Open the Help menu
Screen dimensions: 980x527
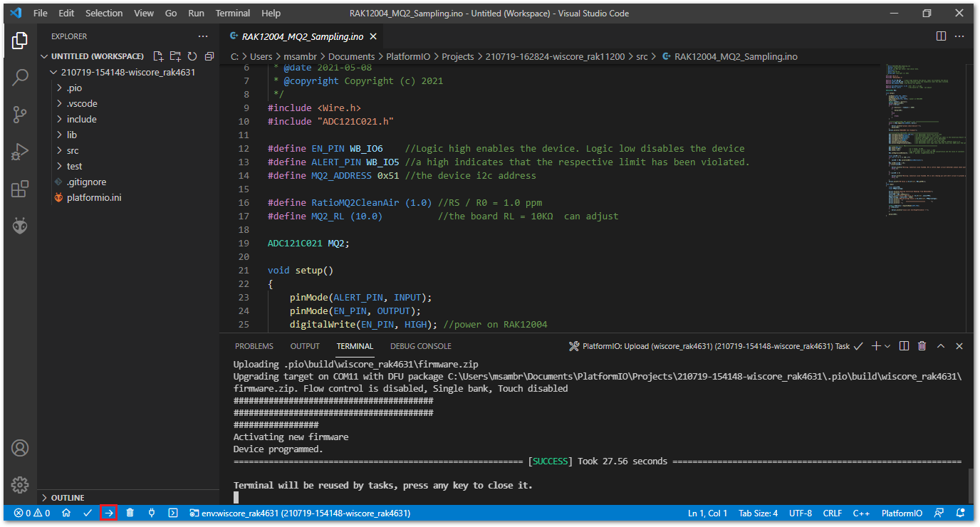(x=271, y=13)
